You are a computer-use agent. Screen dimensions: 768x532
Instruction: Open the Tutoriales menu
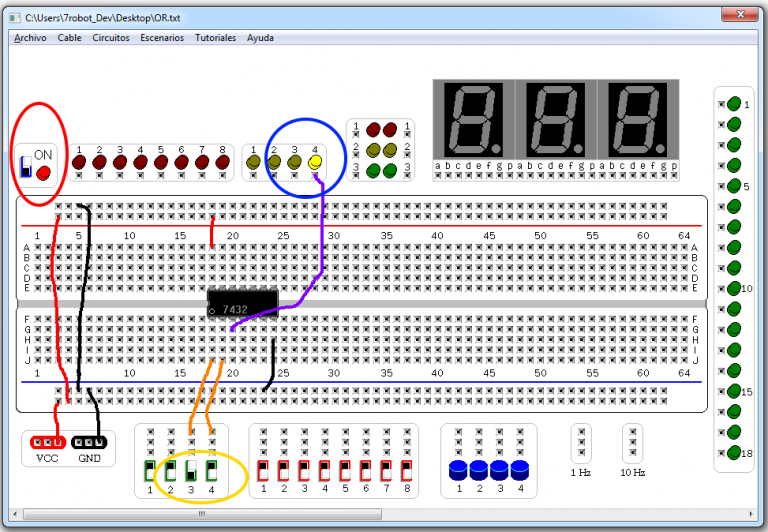(215, 37)
